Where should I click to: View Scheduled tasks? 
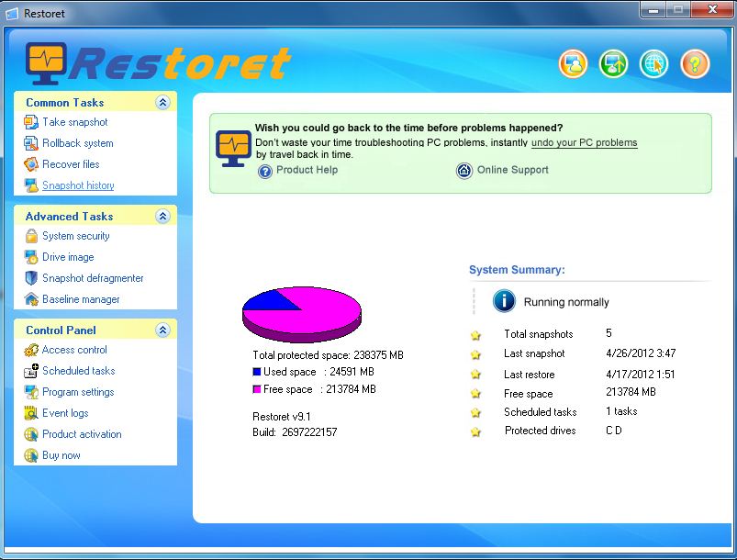tap(79, 371)
